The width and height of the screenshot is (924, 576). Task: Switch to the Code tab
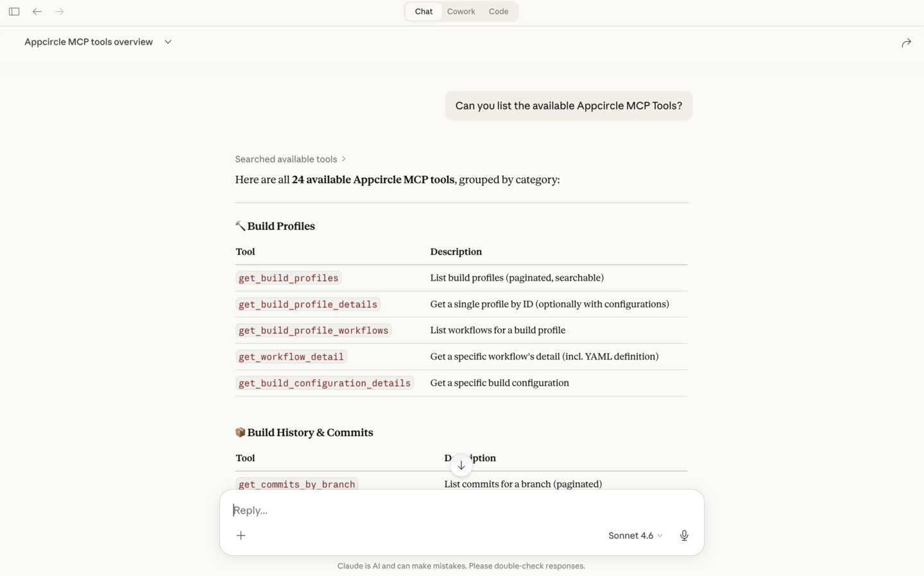(498, 11)
